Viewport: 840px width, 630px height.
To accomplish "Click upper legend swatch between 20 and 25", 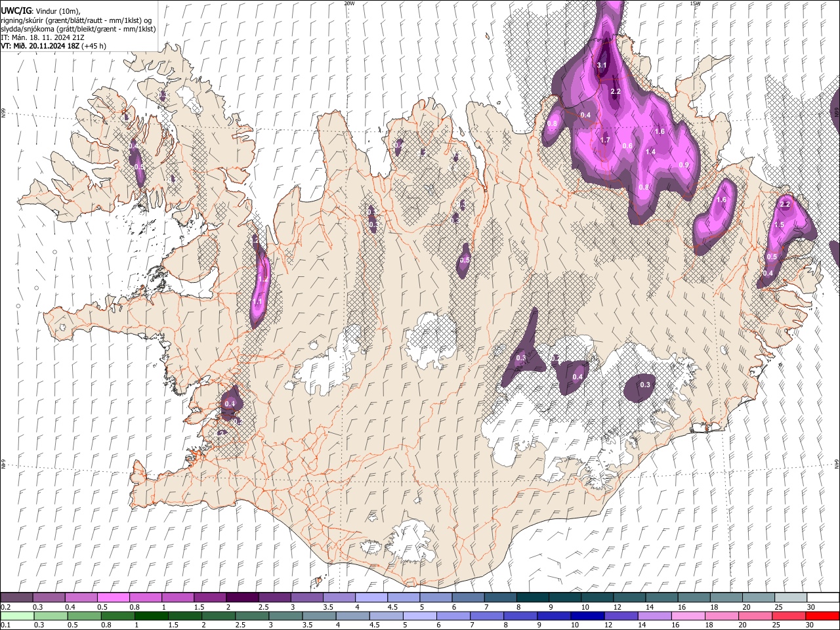I will 759,597.
